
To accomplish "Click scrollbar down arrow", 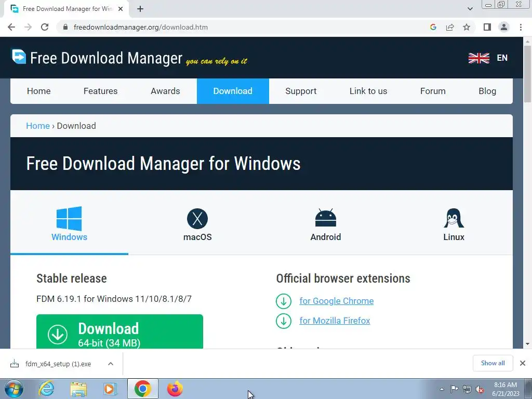I will 527,344.
